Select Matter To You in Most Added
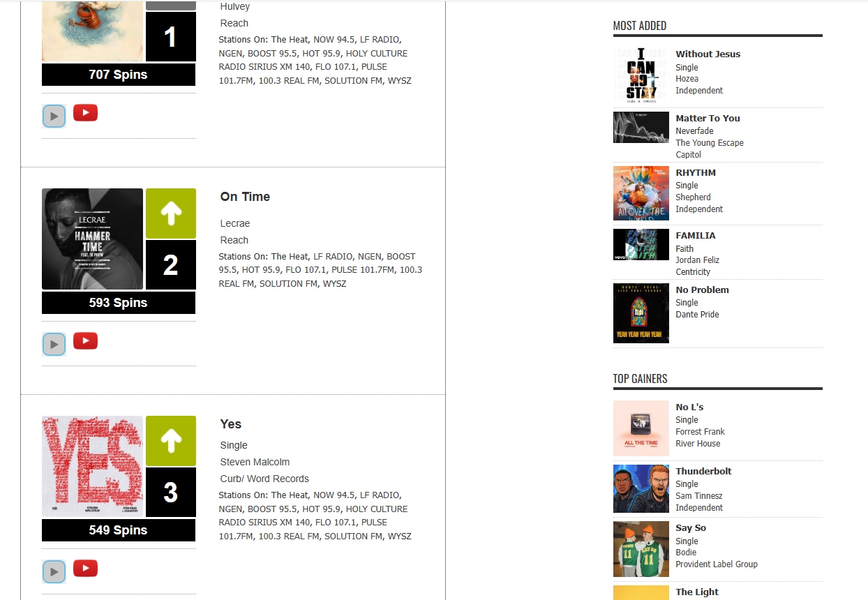This screenshot has width=868, height=600. (x=708, y=118)
